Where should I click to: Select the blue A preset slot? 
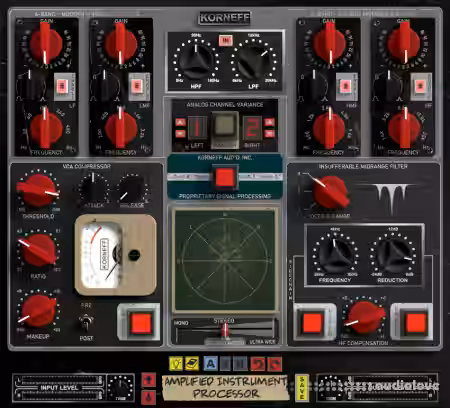(x=210, y=364)
